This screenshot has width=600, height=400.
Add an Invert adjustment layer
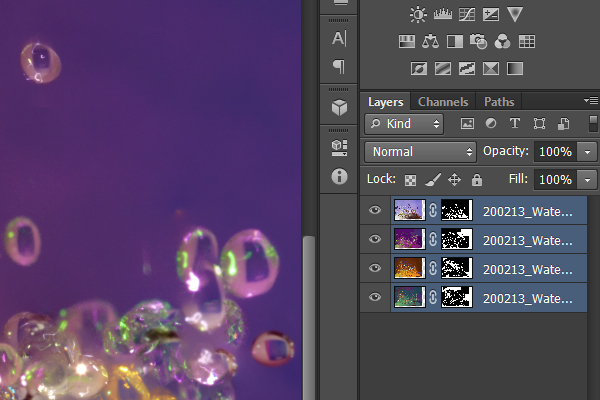[x=419, y=69]
